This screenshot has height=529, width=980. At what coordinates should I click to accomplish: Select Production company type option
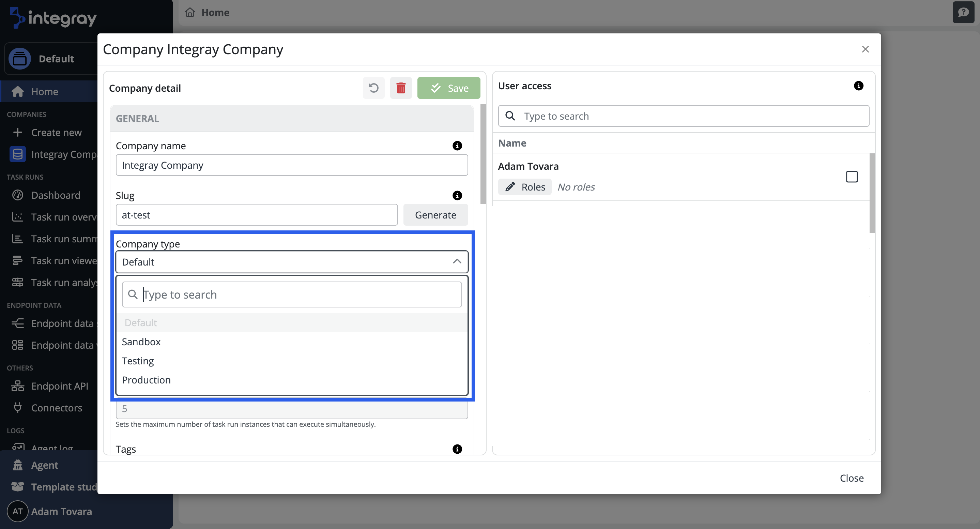tap(146, 380)
